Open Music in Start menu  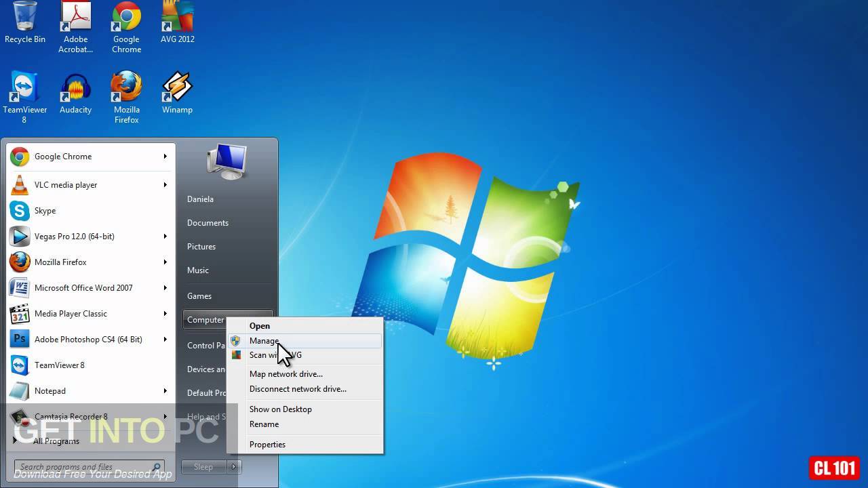pyautogui.click(x=198, y=270)
